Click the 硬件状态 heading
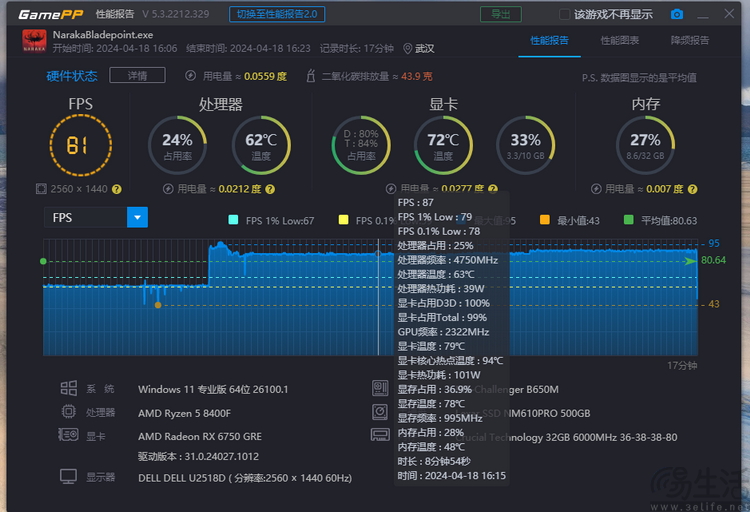 pos(72,76)
